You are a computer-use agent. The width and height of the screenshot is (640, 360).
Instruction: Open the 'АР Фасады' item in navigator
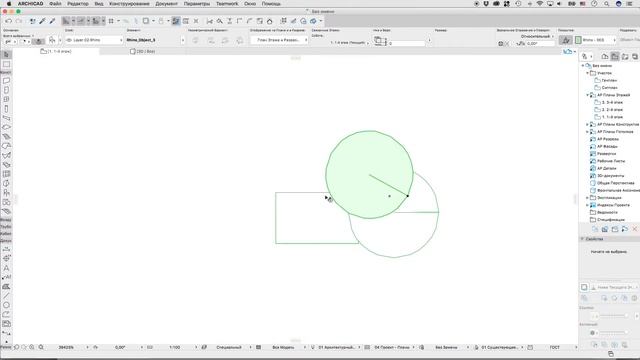[607, 146]
